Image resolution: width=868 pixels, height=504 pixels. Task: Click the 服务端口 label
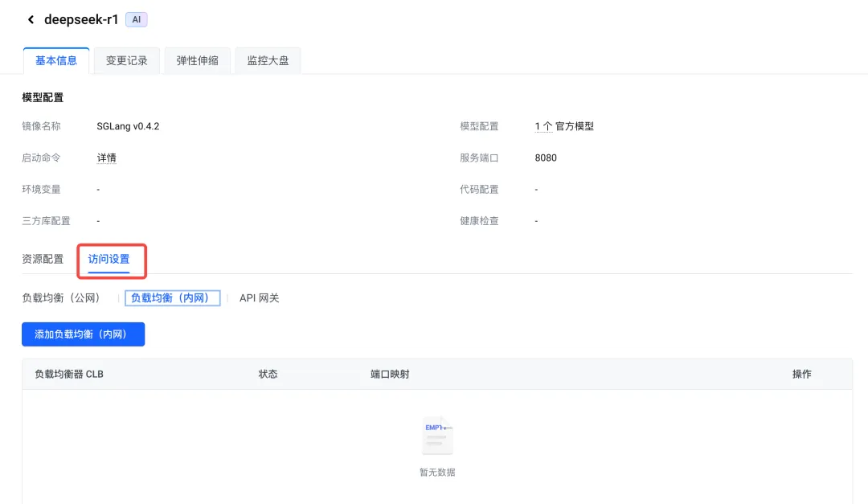pyautogui.click(x=479, y=158)
